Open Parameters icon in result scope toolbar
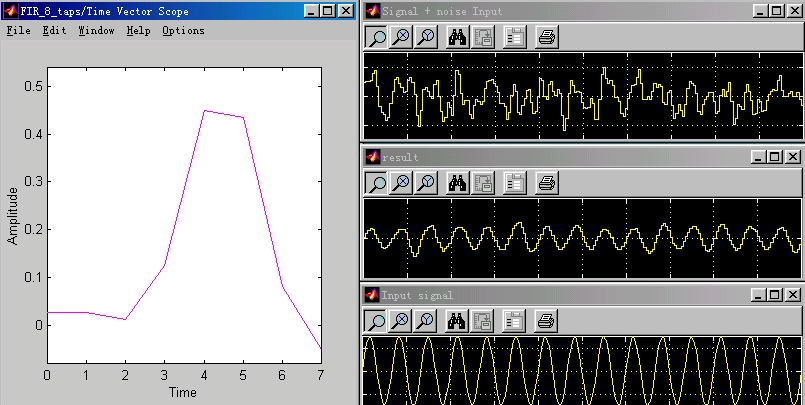This screenshot has height=405, width=805. tap(516, 183)
